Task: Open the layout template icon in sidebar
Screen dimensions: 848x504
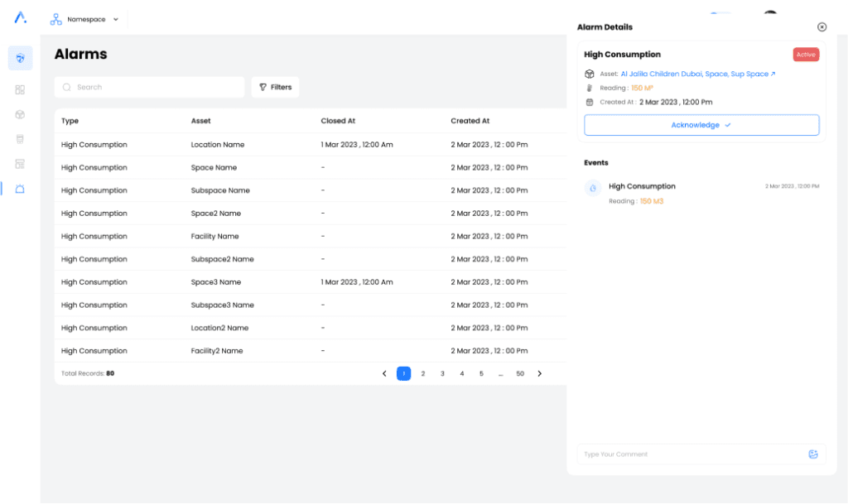Action: tap(20, 164)
